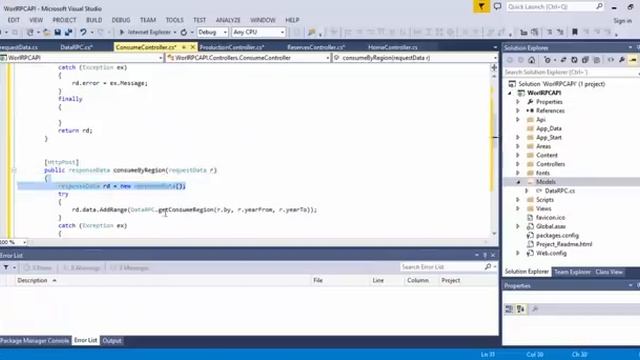Expand the Controllers folder
Screen dimensions: 640x360
(518, 164)
